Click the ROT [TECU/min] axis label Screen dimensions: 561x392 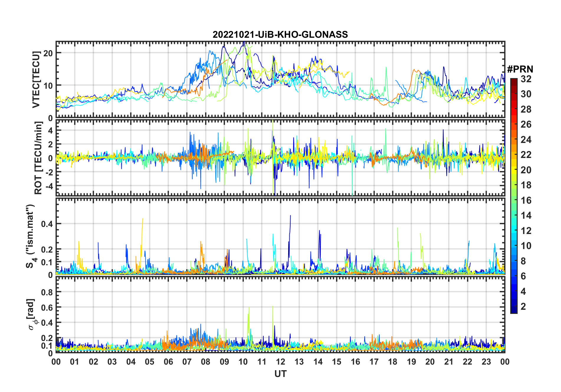38,158
